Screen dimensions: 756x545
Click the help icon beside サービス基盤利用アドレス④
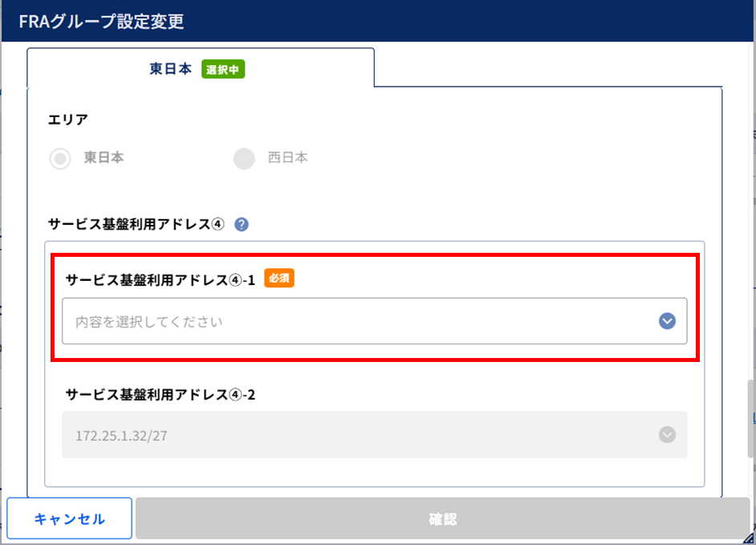(242, 225)
